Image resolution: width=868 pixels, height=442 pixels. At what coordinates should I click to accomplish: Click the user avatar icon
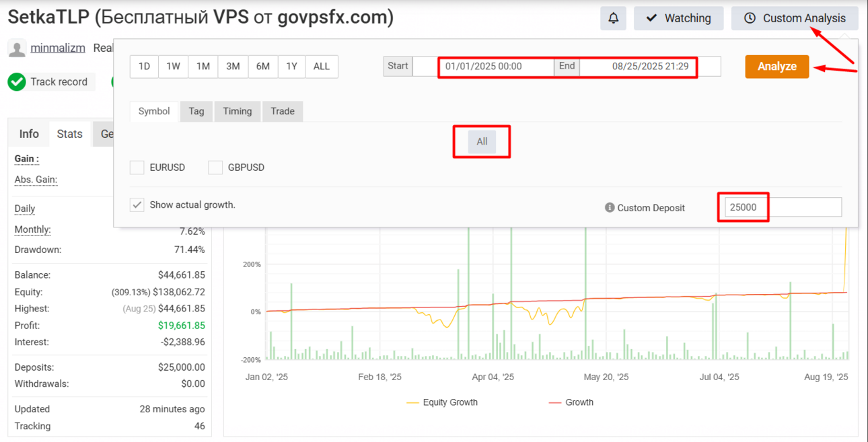click(x=17, y=48)
